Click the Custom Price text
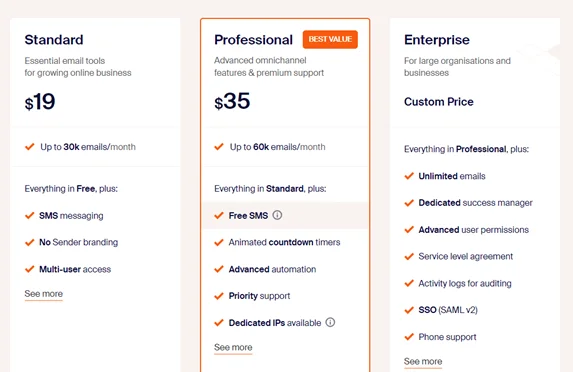Image resolution: width=573 pixels, height=372 pixels. tap(439, 102)
